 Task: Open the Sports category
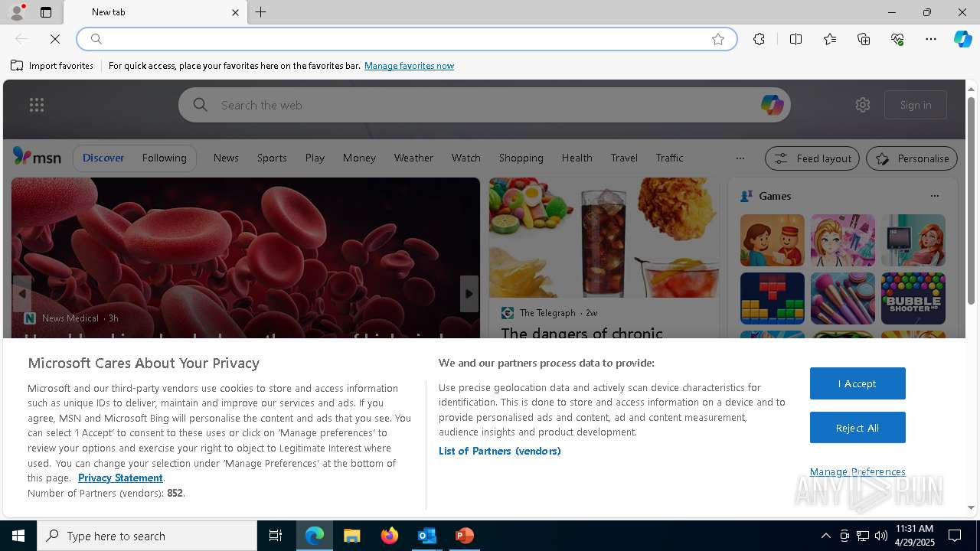click(x=272, y=158)
